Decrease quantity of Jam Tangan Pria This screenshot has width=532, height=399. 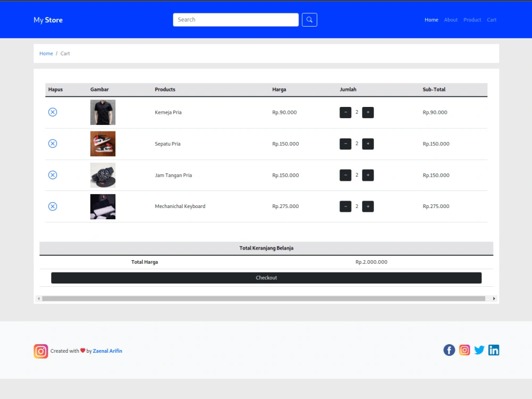click(x=345, y=175)
